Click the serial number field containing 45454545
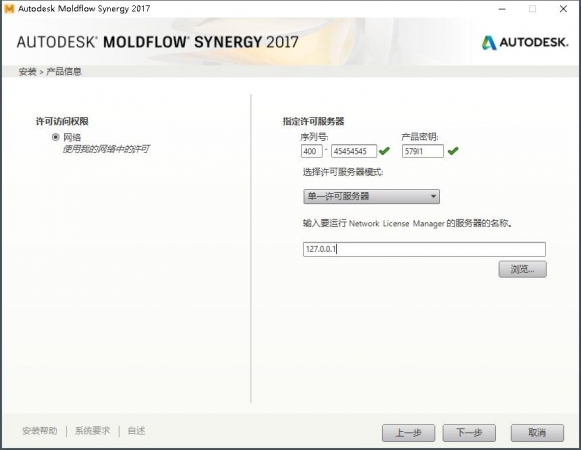 354,151
